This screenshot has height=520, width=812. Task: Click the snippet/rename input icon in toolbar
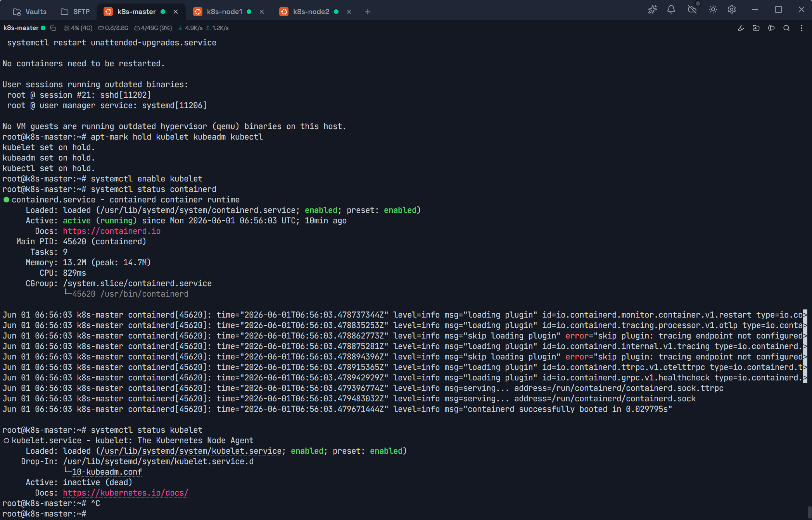[x=771, y=28]
